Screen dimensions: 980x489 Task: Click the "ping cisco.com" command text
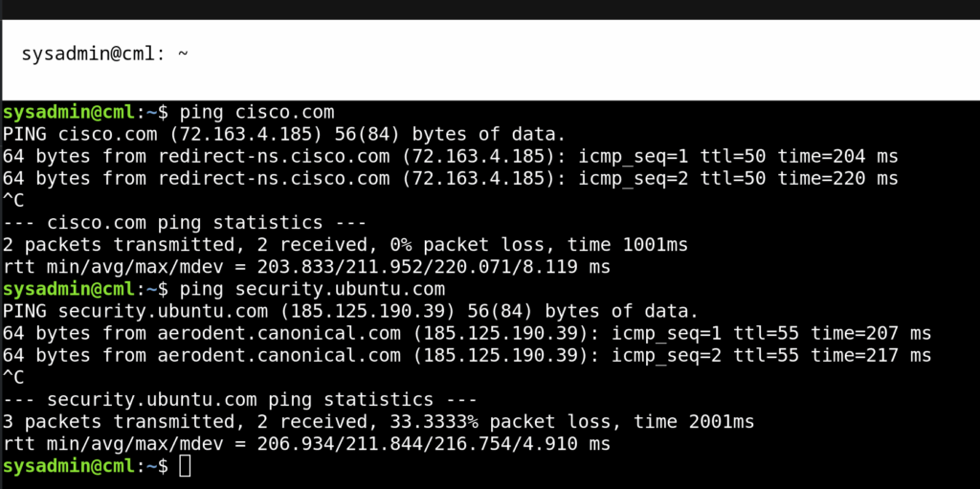coord(256,111)
